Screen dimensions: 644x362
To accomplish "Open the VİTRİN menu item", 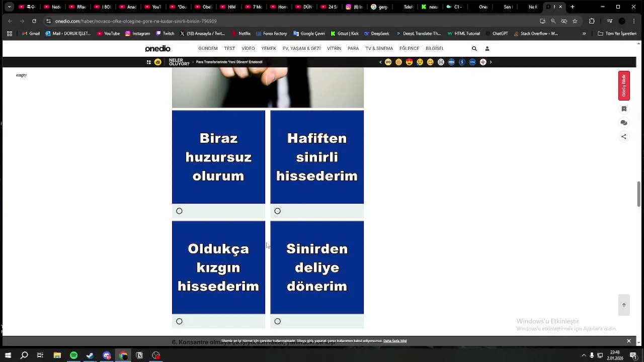I will coord(334,49).
